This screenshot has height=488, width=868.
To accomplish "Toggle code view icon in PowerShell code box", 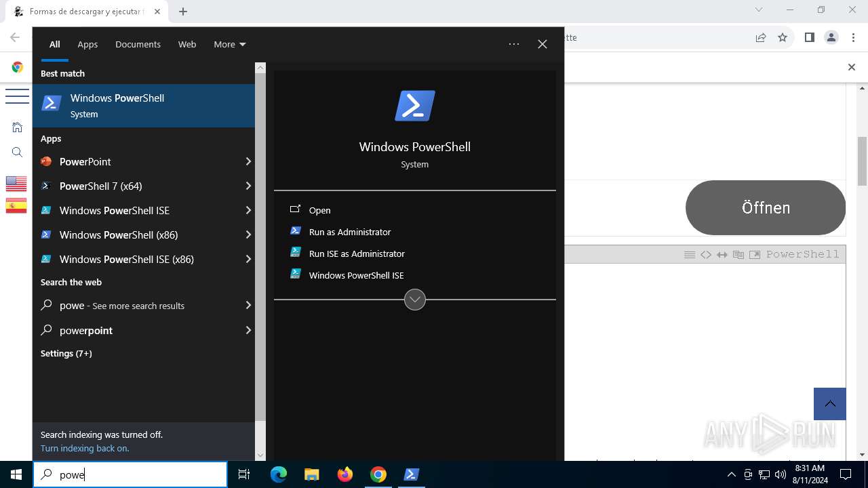I will click(706, 254).
